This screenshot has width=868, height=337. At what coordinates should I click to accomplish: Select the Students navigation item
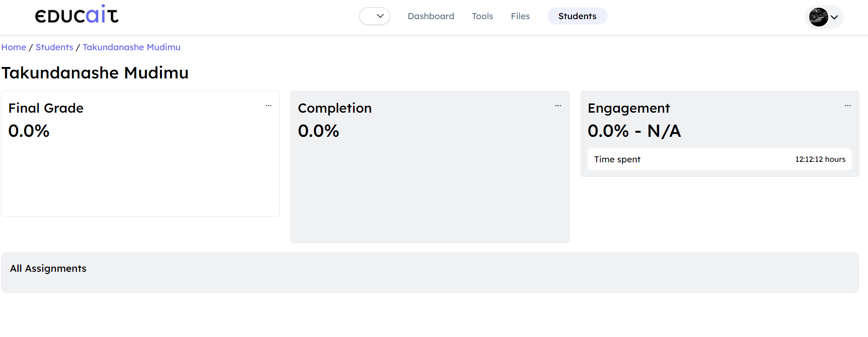click(577, 16)
